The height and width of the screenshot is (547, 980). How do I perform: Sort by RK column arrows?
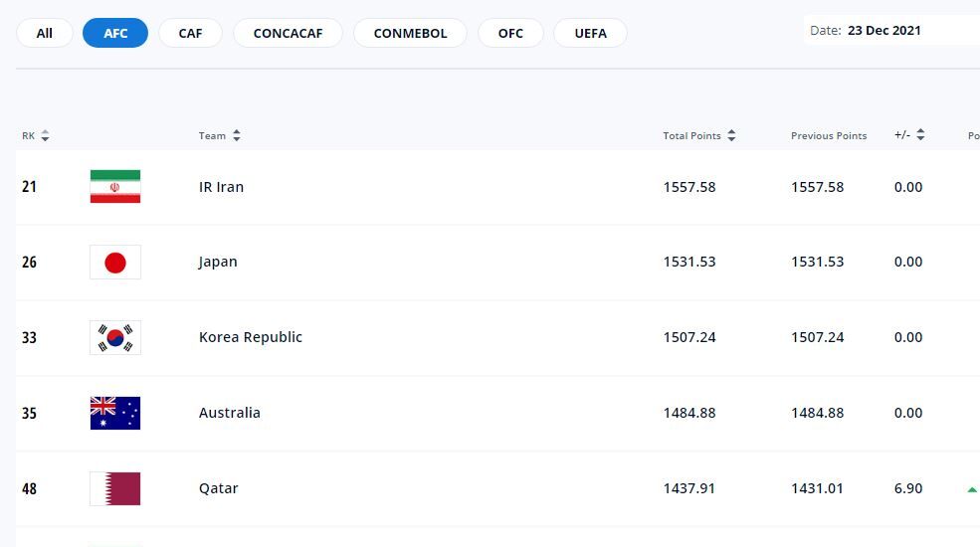[x=45, y=136]
